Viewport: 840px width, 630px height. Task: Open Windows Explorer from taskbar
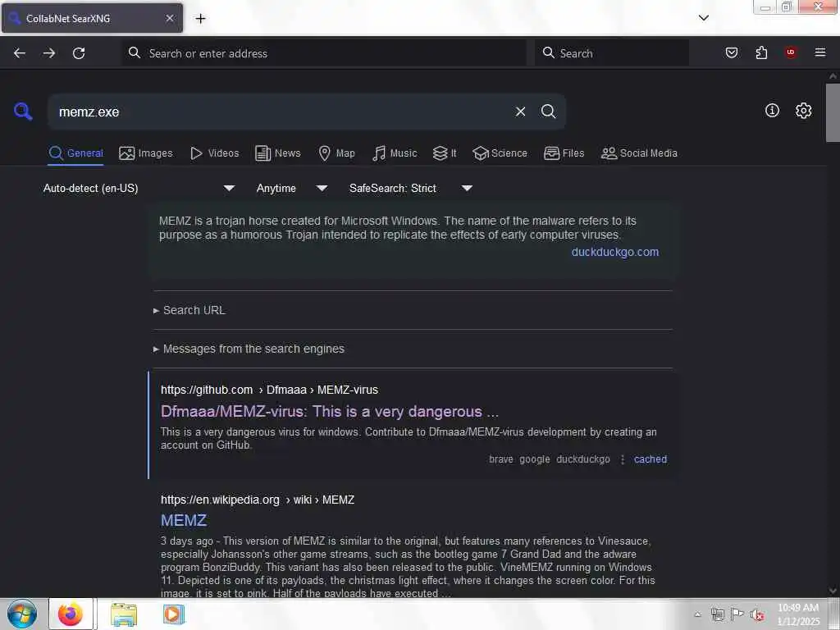click(x=124, y=614)
